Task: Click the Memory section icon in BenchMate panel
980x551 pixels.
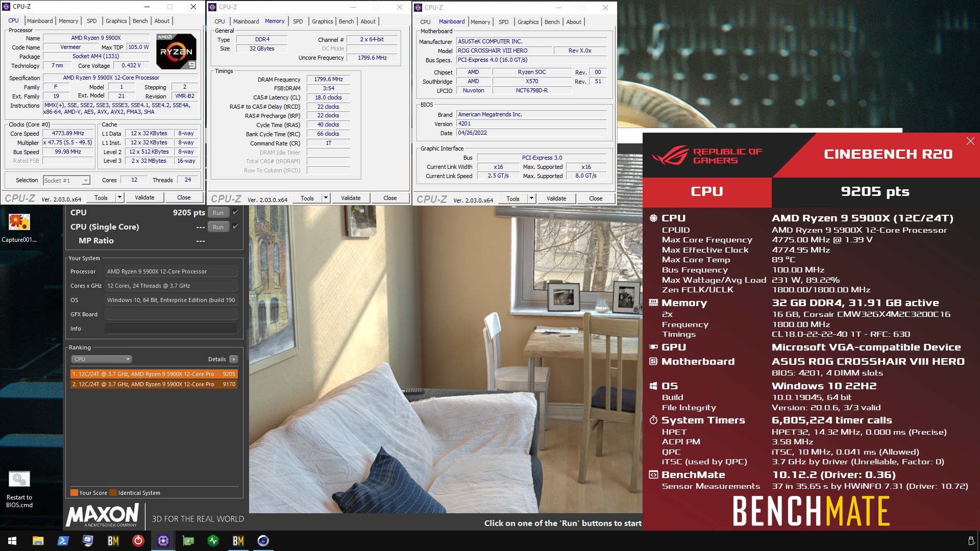Action: 653,303
